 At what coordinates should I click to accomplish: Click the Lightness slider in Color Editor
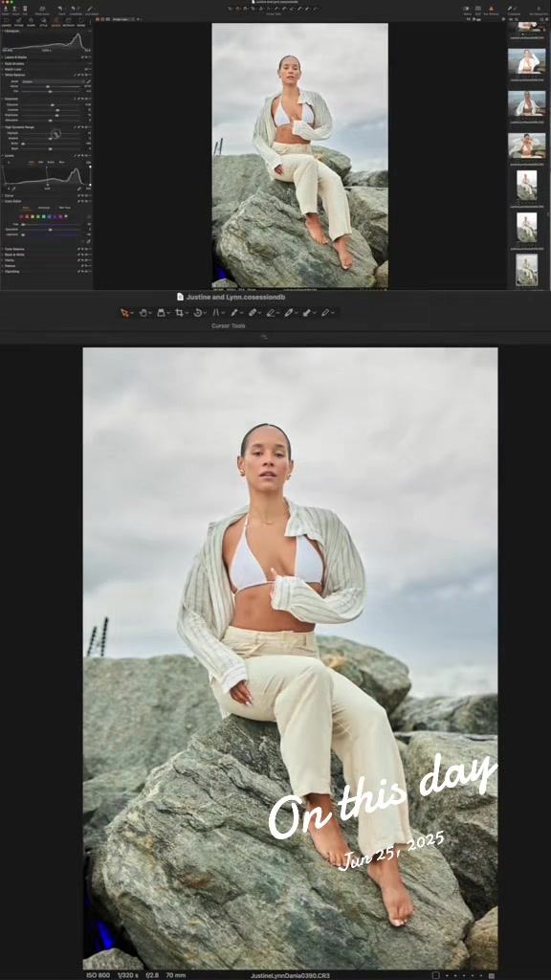[50, 234]
